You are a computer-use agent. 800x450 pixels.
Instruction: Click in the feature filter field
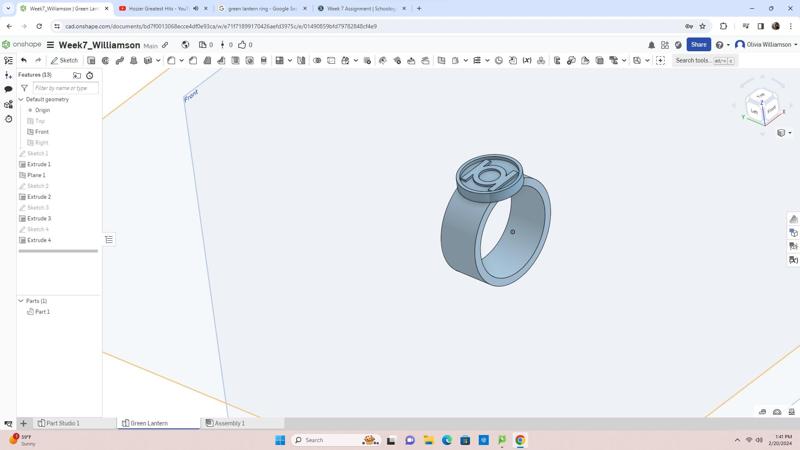[65, 88]
